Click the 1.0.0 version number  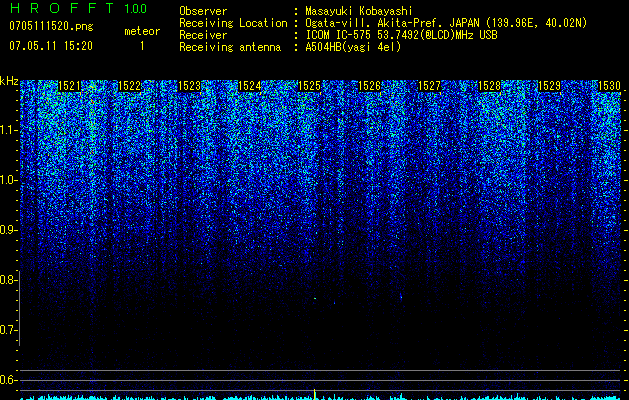(135, 9)
